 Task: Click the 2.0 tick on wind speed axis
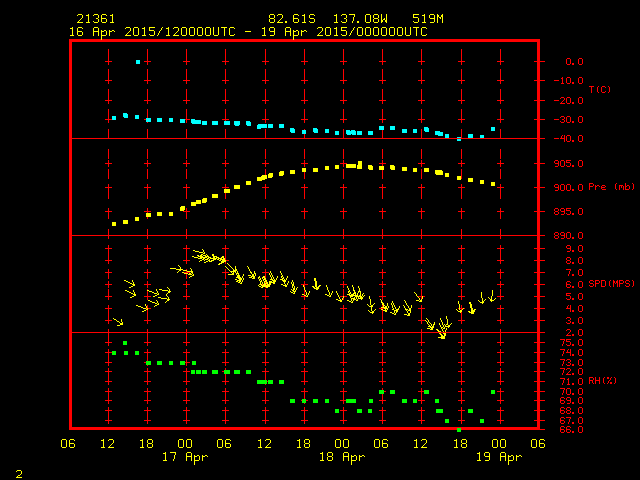tap(574, 333)
